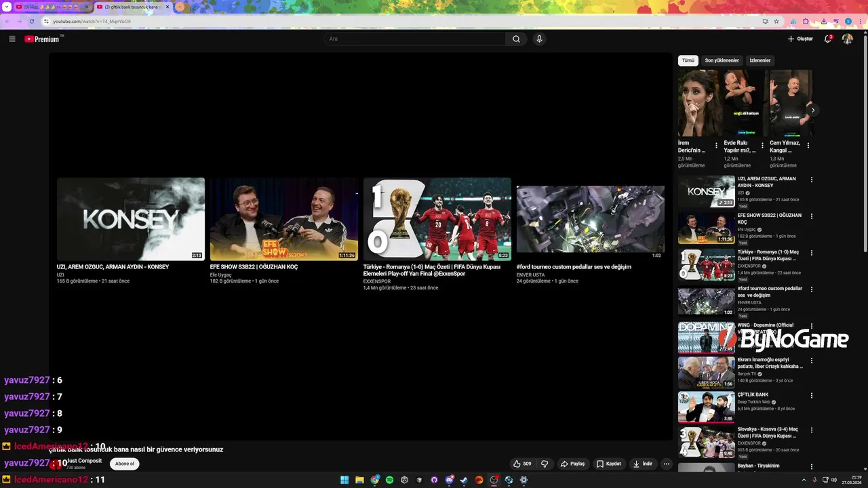The image size is (868, 488).
Task: Open the İrem Derici short thumbnail
Action: [700, 103]
